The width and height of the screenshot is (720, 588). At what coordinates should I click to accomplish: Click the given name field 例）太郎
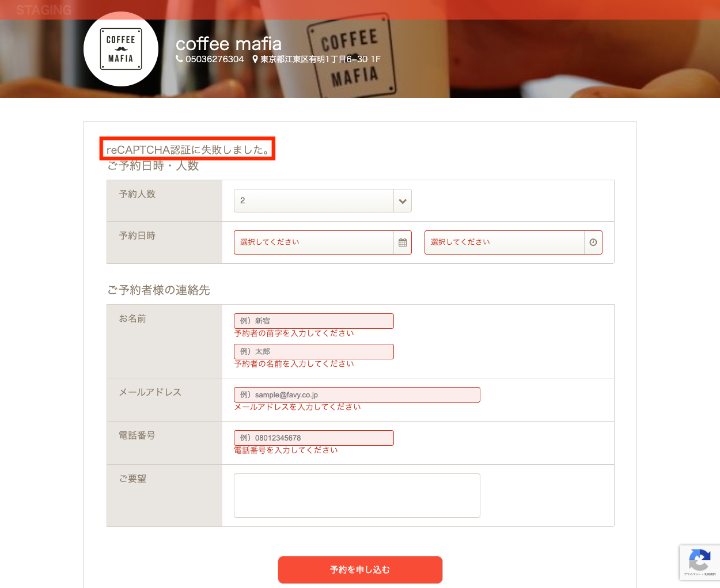click(x=314, y=351)
